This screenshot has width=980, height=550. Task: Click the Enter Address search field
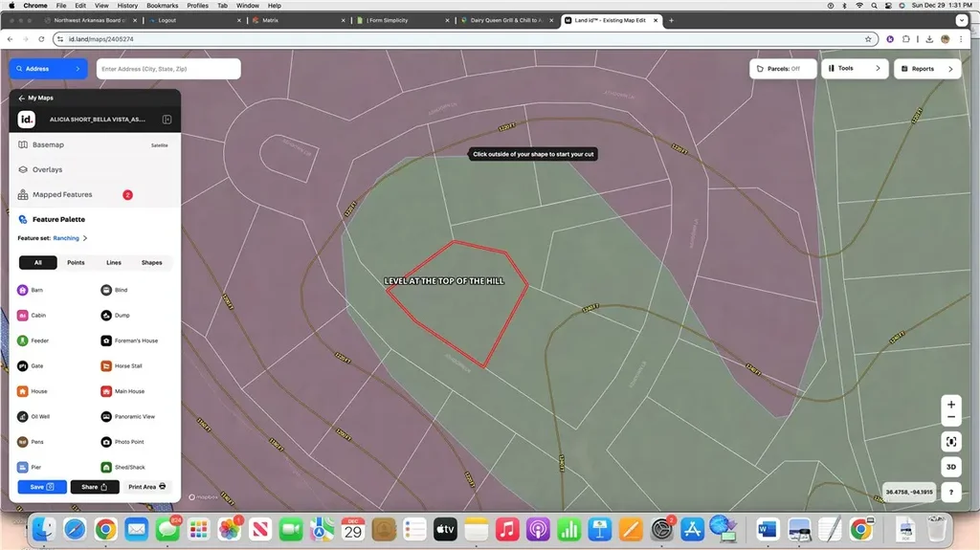167,69
